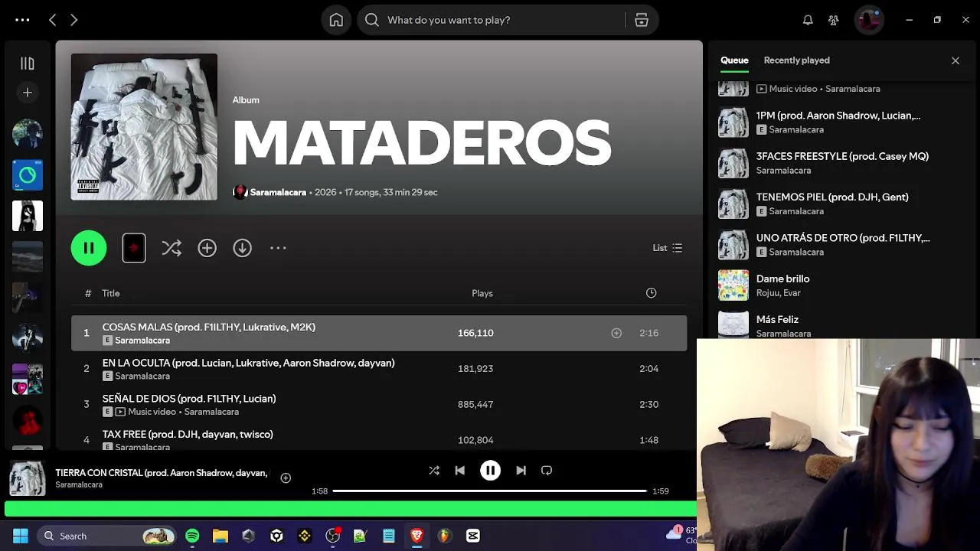Open the first library sidebar playlist thumbnail
This screenshot has height=551, width=980.
[28, 134]
